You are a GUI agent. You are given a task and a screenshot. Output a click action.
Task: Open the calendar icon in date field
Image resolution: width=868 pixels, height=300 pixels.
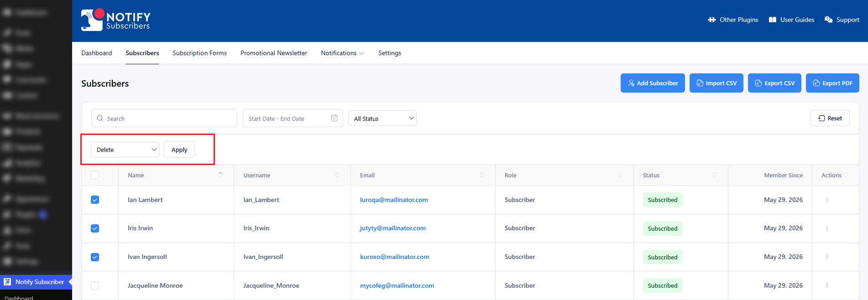coord(334,118)
